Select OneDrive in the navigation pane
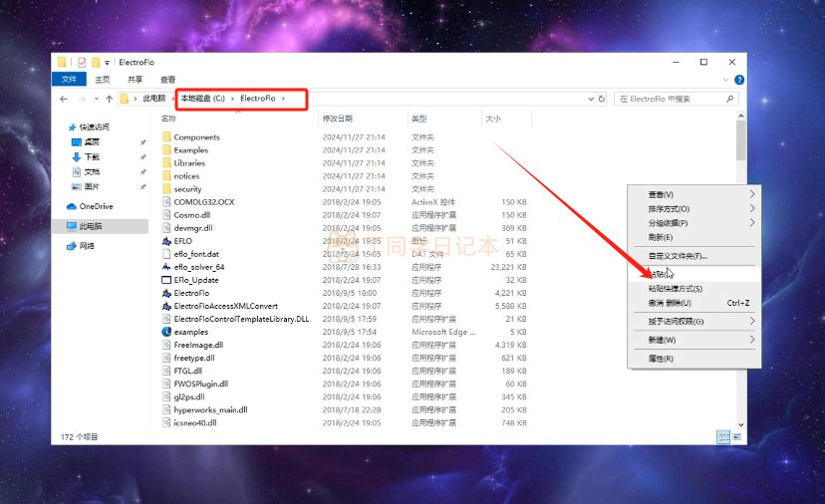825x504 pixels. click(x=96, y=206)
